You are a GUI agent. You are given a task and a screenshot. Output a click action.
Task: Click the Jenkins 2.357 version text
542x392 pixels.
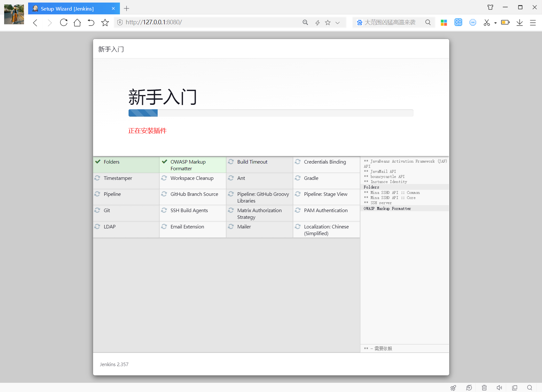(114, 364)
